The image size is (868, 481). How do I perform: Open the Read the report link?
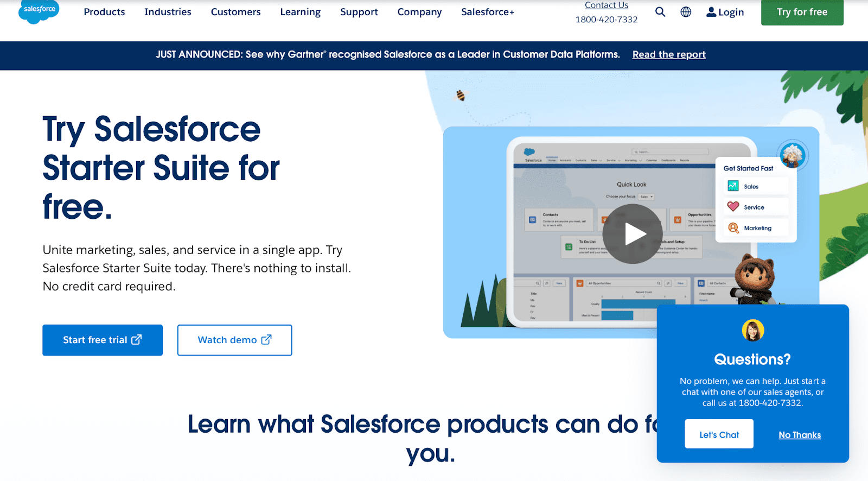point(669,54)
